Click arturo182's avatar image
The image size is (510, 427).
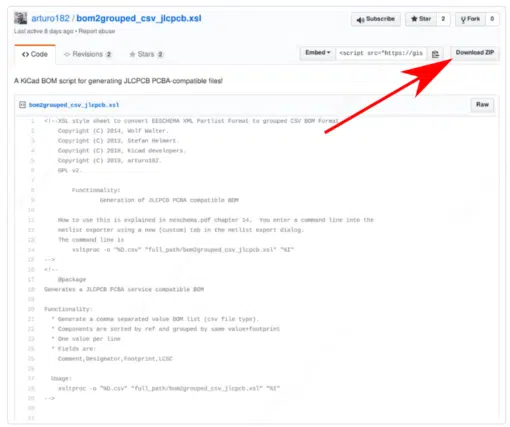point(20,18)
